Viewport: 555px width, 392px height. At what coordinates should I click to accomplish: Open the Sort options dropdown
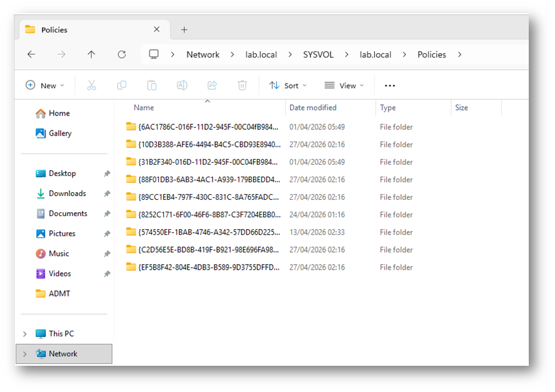point(288,86)
